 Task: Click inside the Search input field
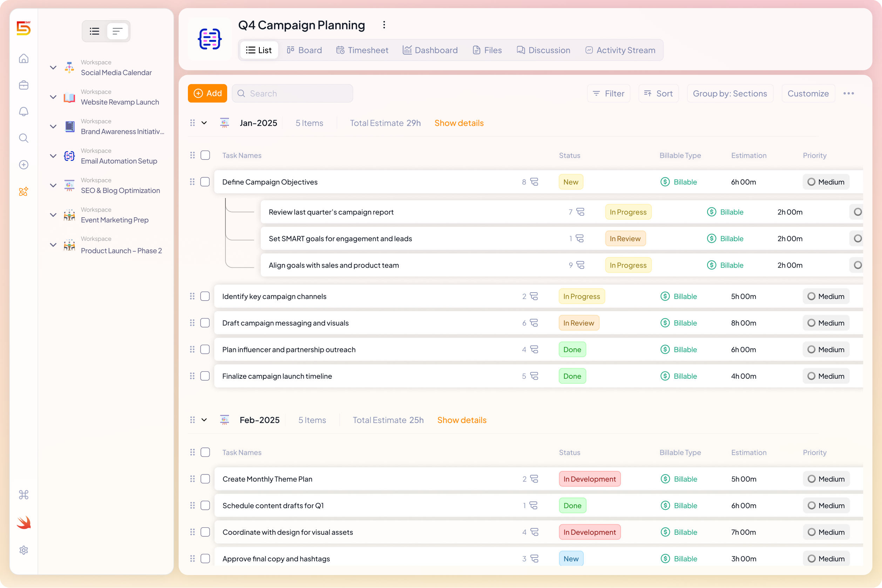(292, 93)
